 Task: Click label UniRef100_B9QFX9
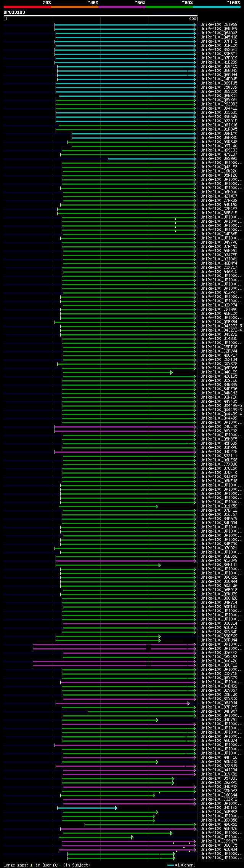coord(219,636)
